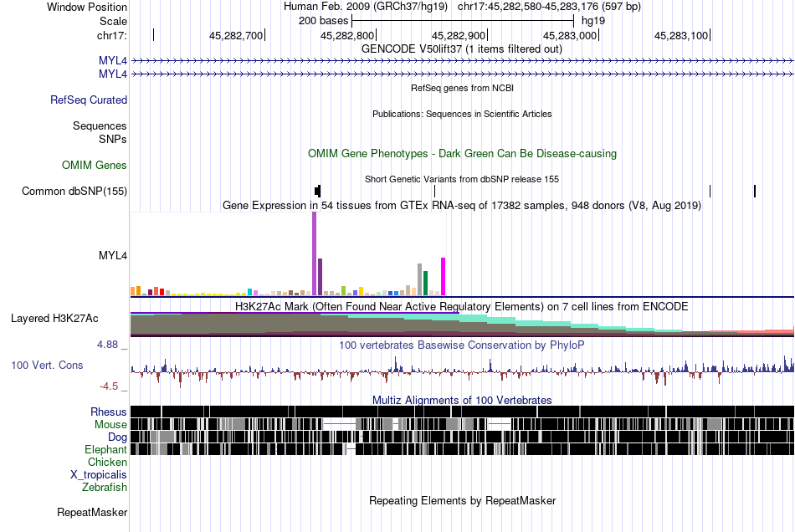
Task: Click the 45,283,100 ruler position
Action: pos(681,35)
